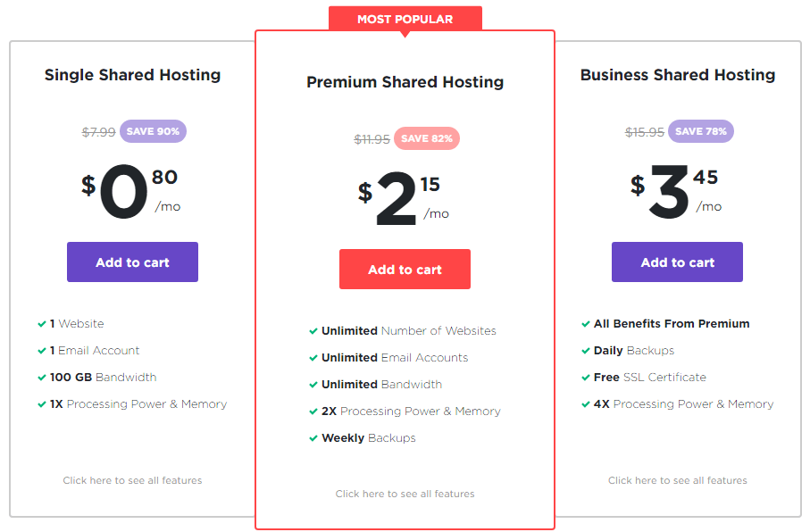Expand all features for Single Shared Hosting
810x532 pixels.
click(132, 480)
